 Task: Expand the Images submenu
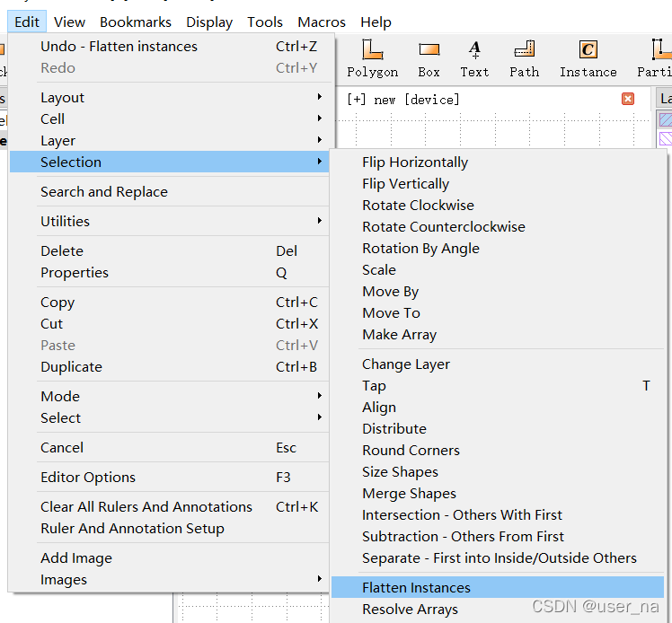(169, 579)
